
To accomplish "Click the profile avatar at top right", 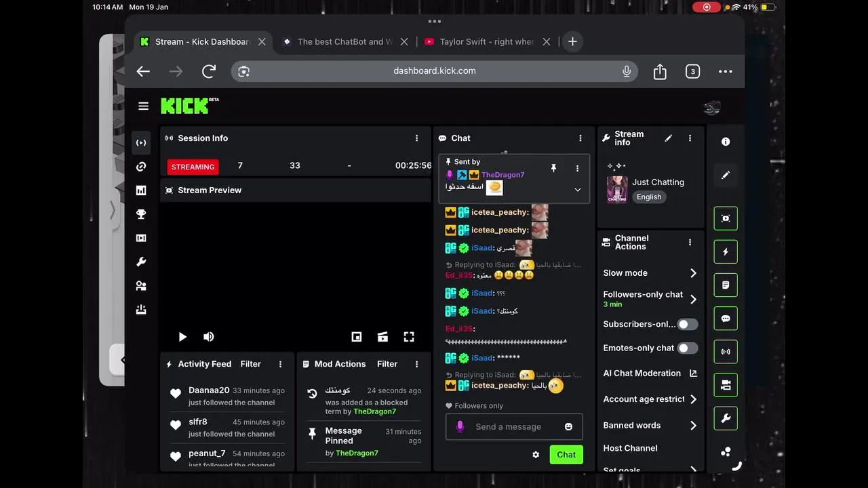I will click(712, 108).
